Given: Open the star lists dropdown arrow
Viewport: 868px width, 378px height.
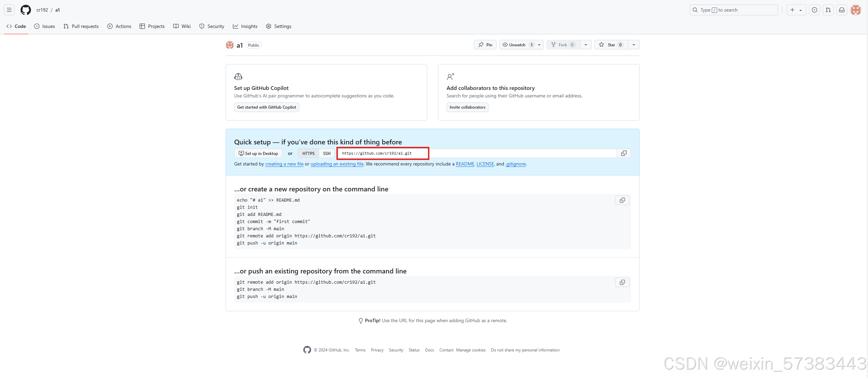Looking at the screenshot, I should (633, 45).
